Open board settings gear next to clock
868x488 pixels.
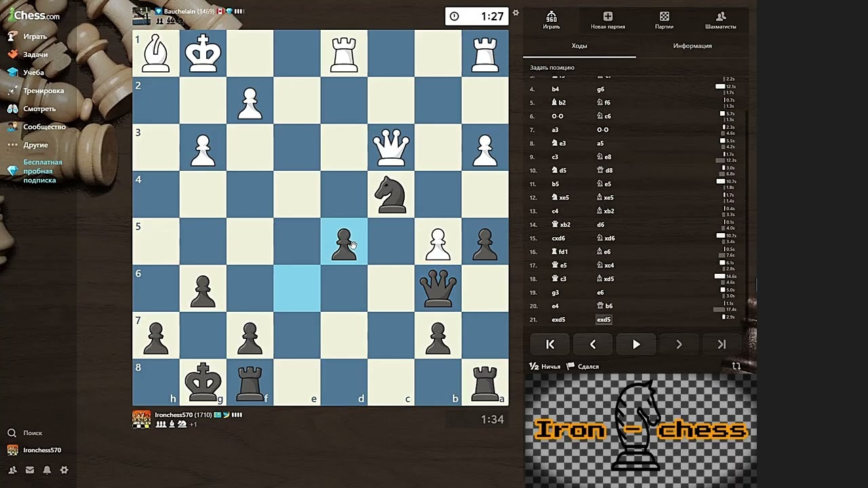pos(515,13)
